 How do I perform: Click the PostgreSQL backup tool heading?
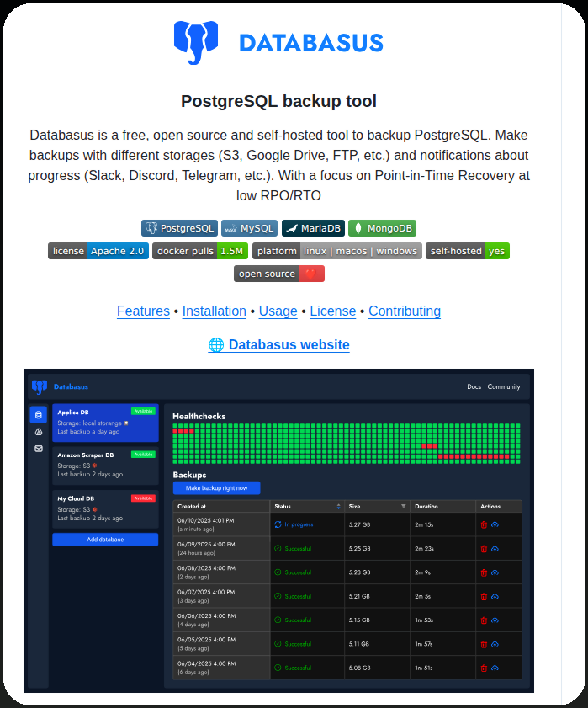279,101
